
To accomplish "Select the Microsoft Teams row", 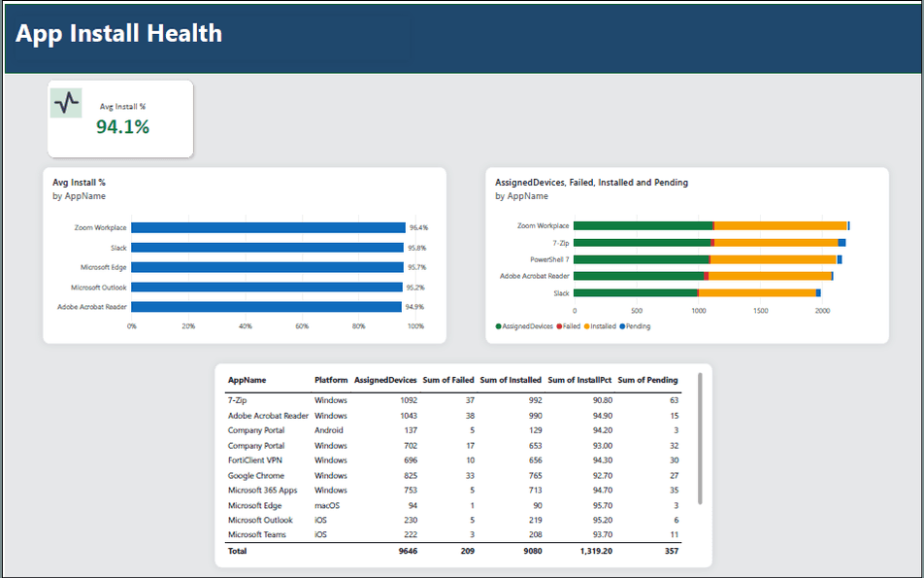I will [x=453, y=535].
